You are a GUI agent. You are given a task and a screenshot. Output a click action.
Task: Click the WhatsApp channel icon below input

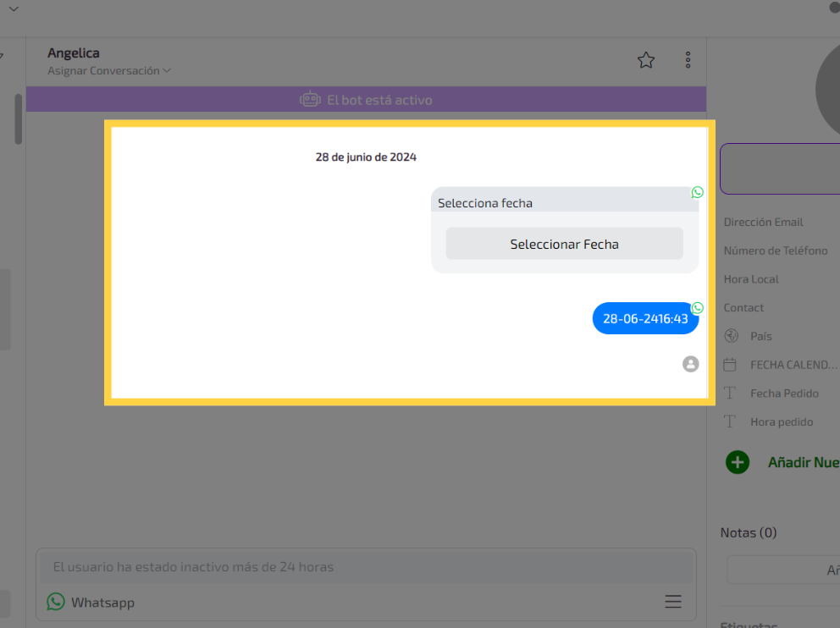pyautogui.click(x=56, y=602)
